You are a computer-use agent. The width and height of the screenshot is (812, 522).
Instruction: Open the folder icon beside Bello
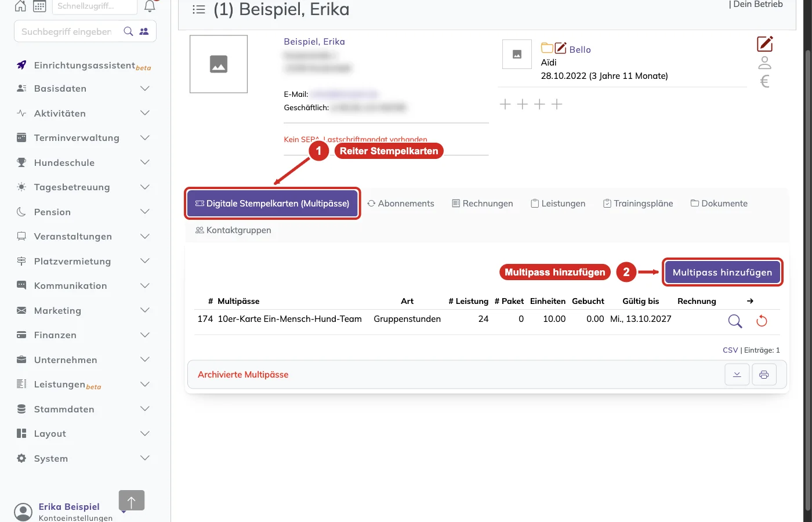pos(547,48)
